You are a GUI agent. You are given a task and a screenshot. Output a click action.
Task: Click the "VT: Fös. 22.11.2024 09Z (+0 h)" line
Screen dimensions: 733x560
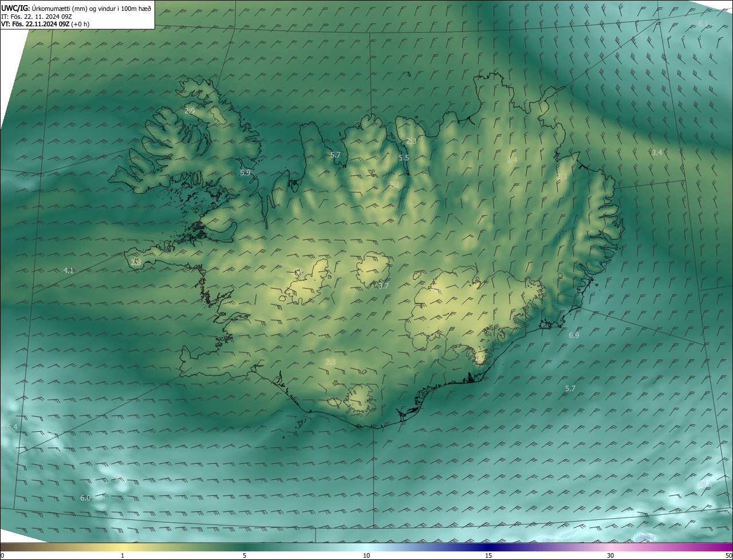tap(45, 24)
